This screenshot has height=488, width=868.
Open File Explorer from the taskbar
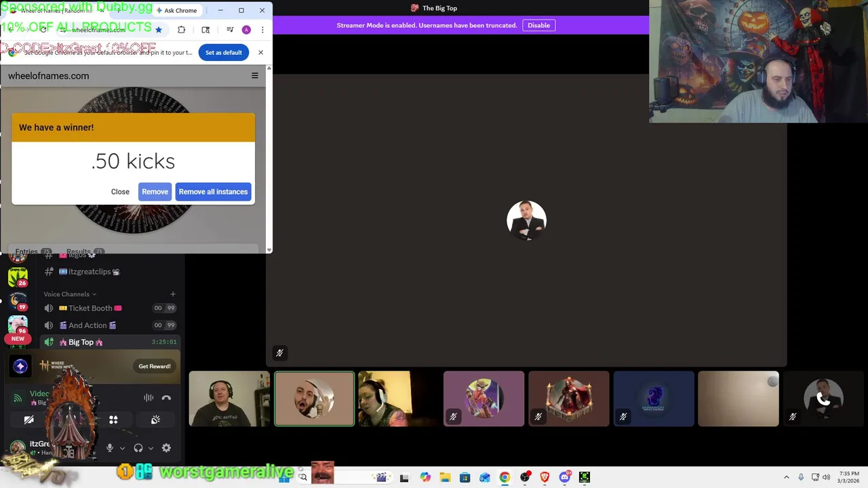[x=445, y=477]
